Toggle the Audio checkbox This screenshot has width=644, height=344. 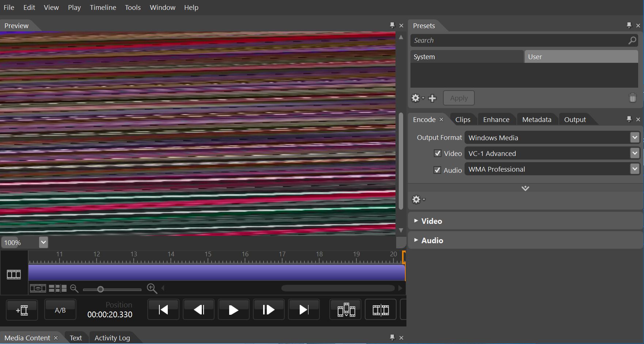pos(437,170)
